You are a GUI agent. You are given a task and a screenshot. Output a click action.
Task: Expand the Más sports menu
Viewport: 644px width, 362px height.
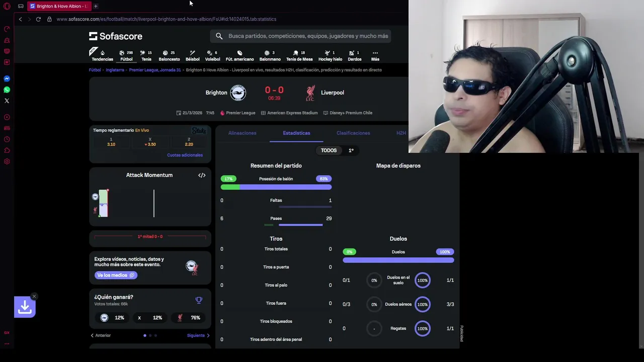coord(375,55)
